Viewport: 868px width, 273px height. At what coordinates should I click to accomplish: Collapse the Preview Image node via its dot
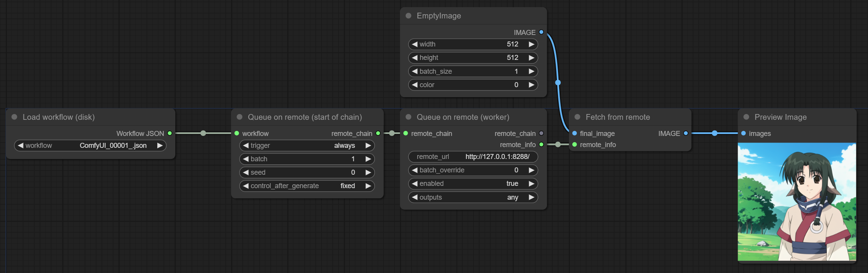pos(746,117)
